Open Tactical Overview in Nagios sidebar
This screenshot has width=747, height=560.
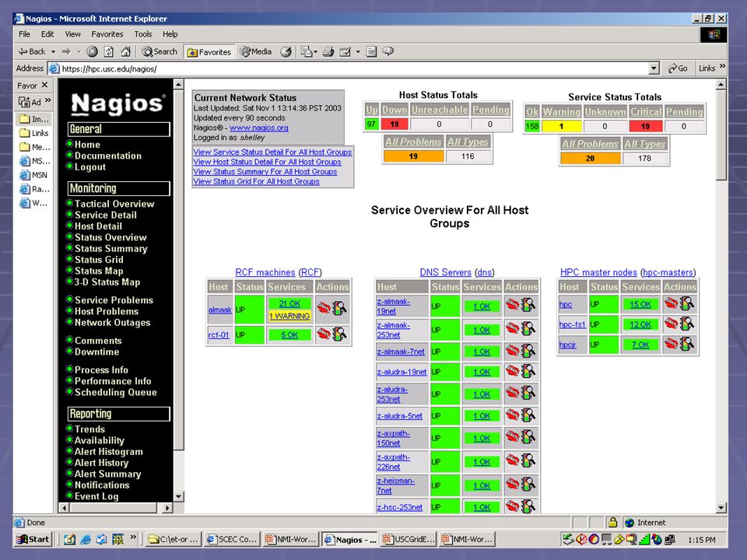coord(114,204)
